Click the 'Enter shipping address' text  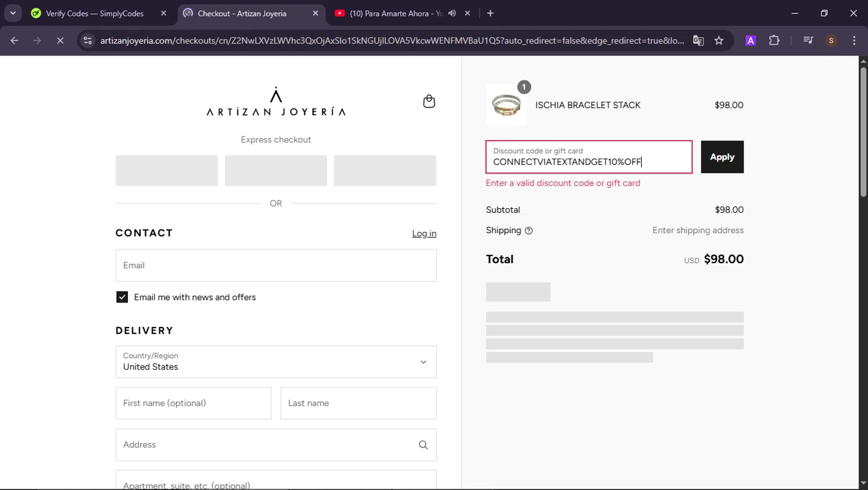[x=698, y=230]
